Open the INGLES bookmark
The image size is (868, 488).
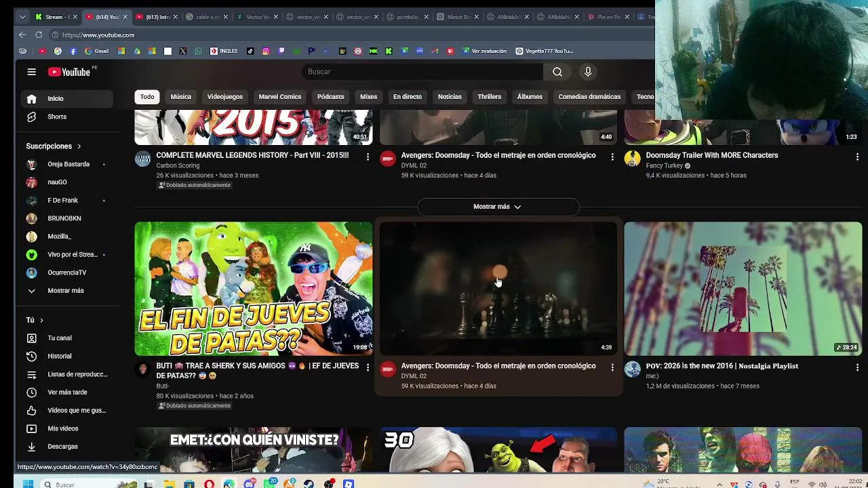224,51
